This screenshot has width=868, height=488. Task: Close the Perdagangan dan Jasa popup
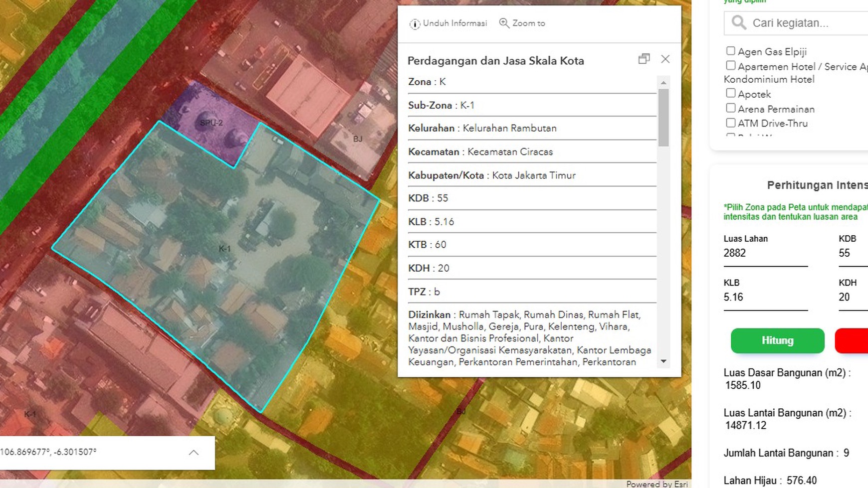665,59
